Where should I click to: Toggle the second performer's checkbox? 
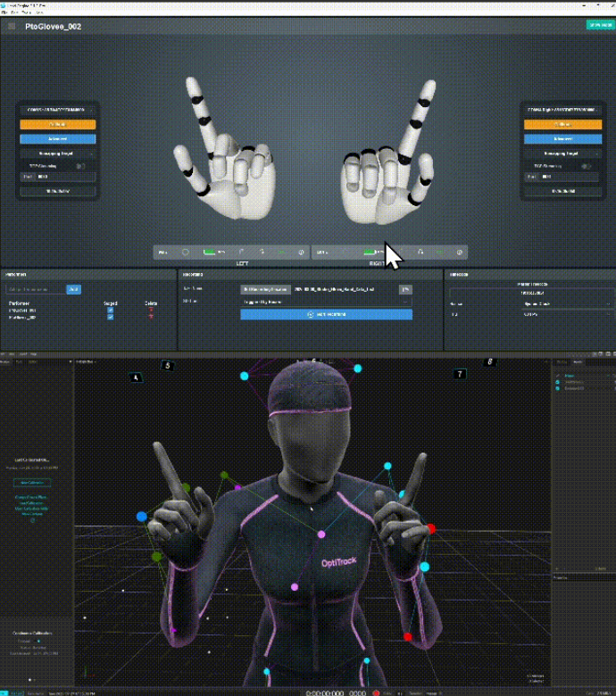pyautogui.click(x=110, y=317)
